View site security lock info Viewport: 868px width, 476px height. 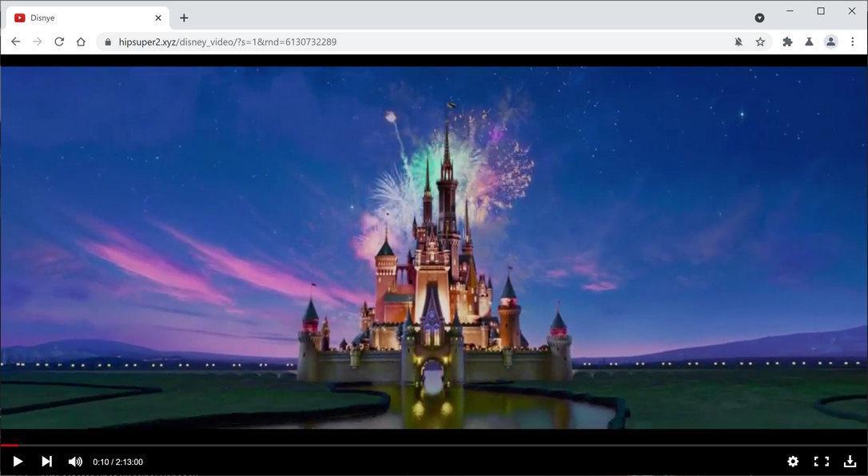point(108,42)
